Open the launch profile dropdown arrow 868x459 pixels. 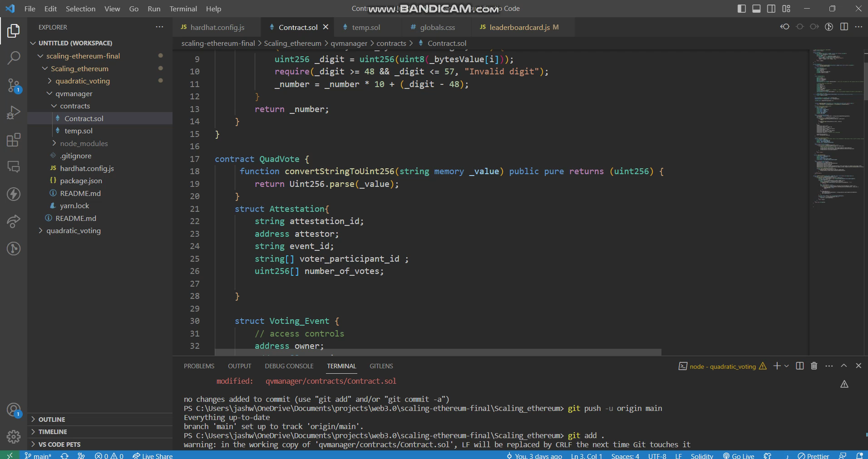click(x=787, y=366)
